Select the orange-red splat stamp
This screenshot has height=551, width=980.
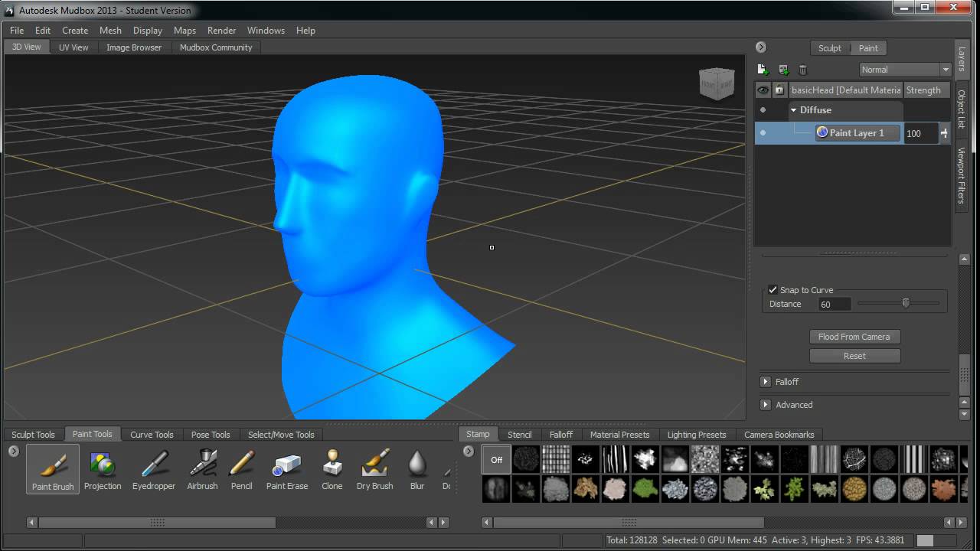click(944, 488)
